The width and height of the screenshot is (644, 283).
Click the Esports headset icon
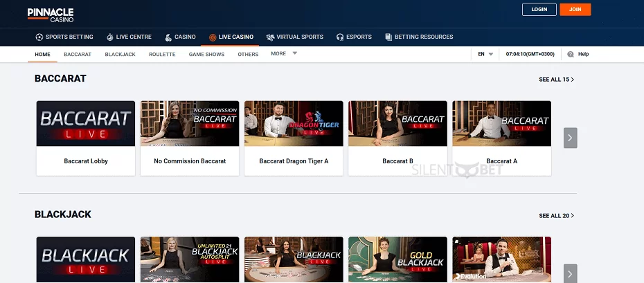[340, 37]
